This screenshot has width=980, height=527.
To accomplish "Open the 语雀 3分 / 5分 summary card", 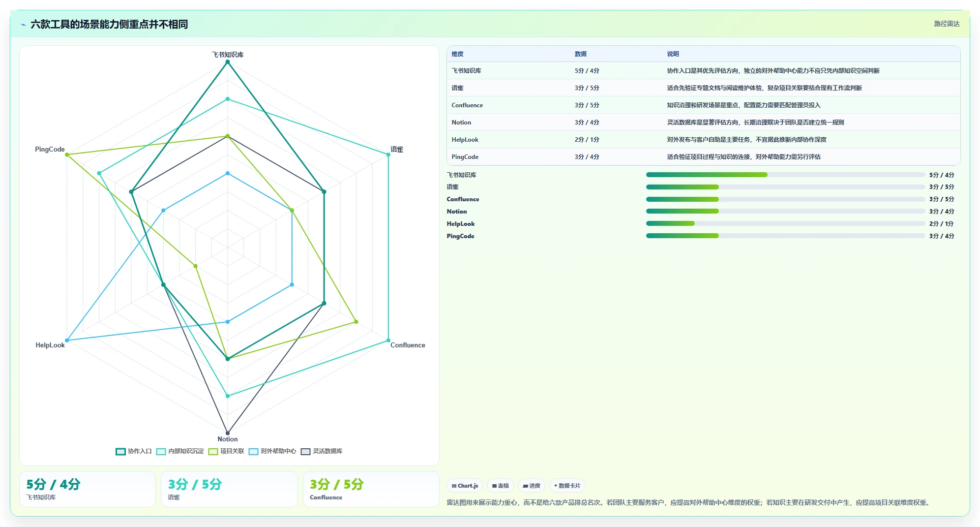I will click(x=229, y=489).
